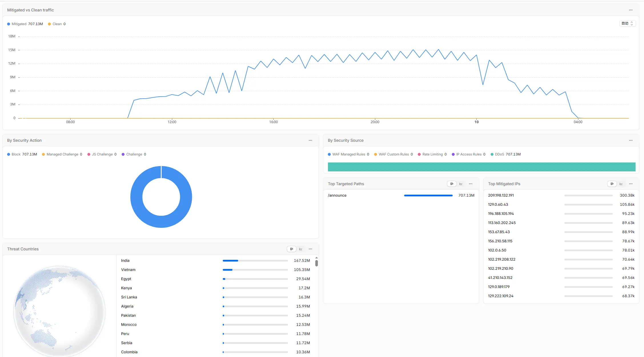Select Top Mitigated IPs bar list view

[x=612, y=184]
